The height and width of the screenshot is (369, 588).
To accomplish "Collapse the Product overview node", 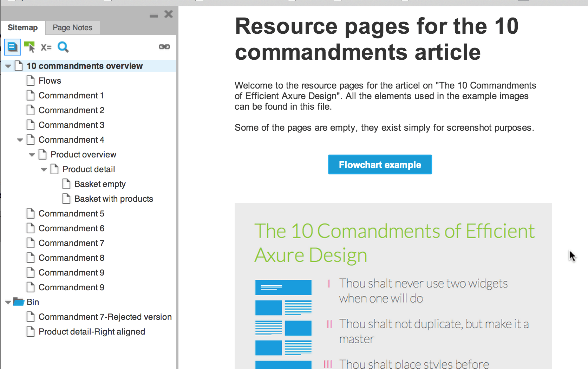I will (32, 155).
